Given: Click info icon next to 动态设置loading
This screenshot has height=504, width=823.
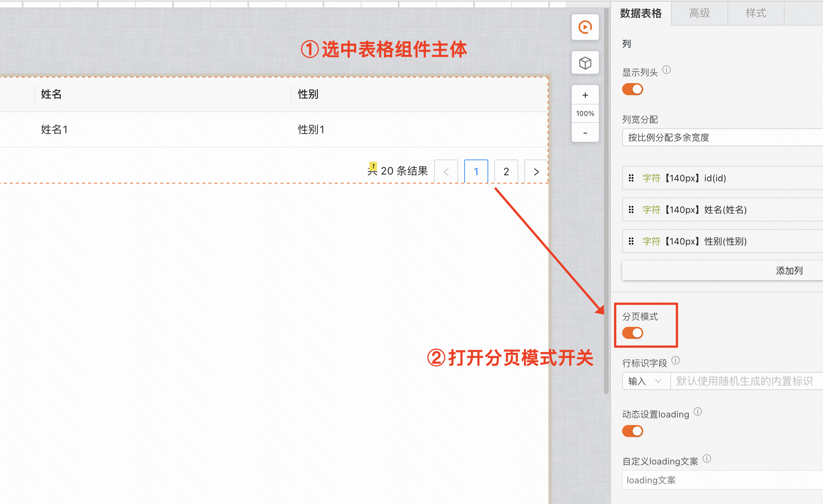Looking at the screenshot, I should coord(698,412).
